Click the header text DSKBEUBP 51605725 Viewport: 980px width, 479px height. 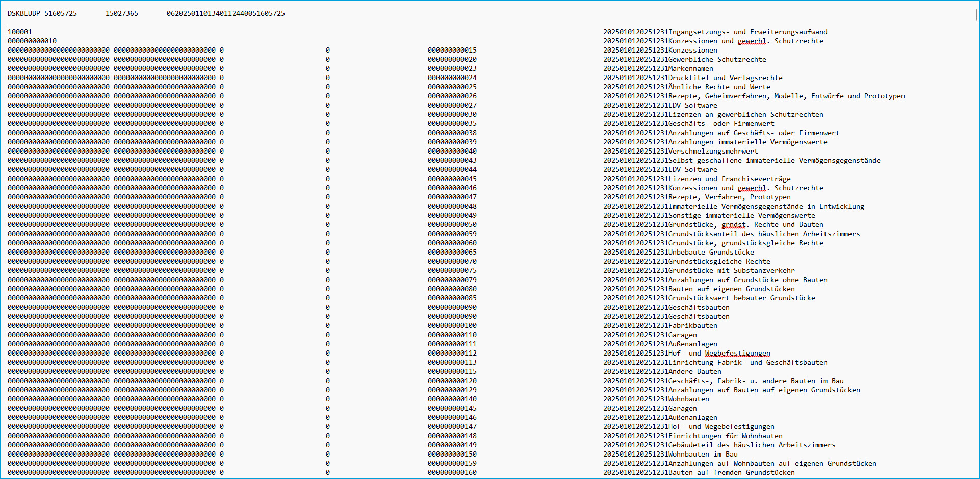pos(42,13)
